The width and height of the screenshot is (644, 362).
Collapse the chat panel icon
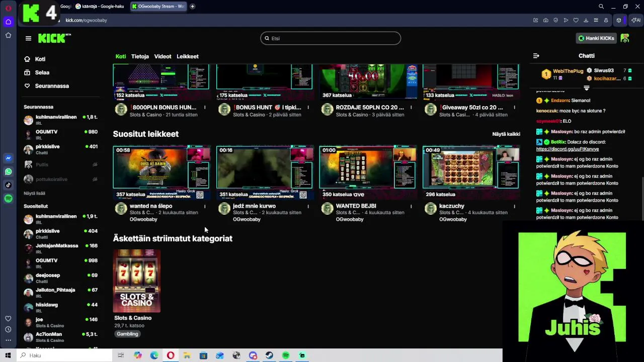[536, 56]
